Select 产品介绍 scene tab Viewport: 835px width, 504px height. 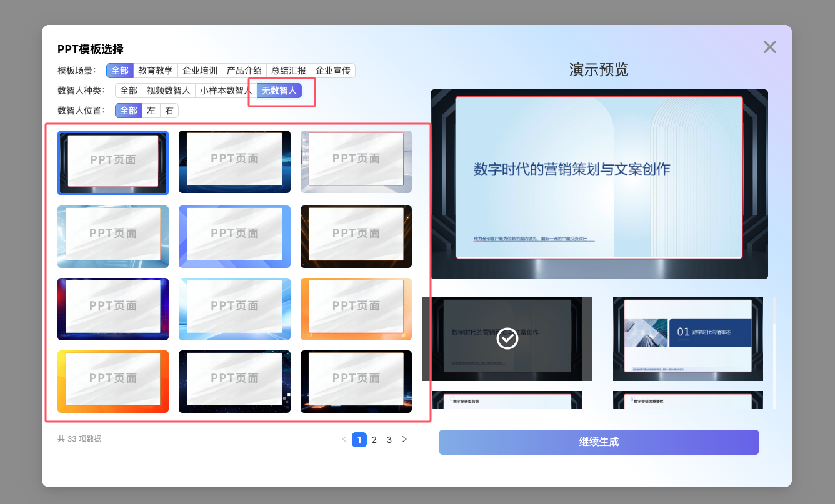[244, 71]
